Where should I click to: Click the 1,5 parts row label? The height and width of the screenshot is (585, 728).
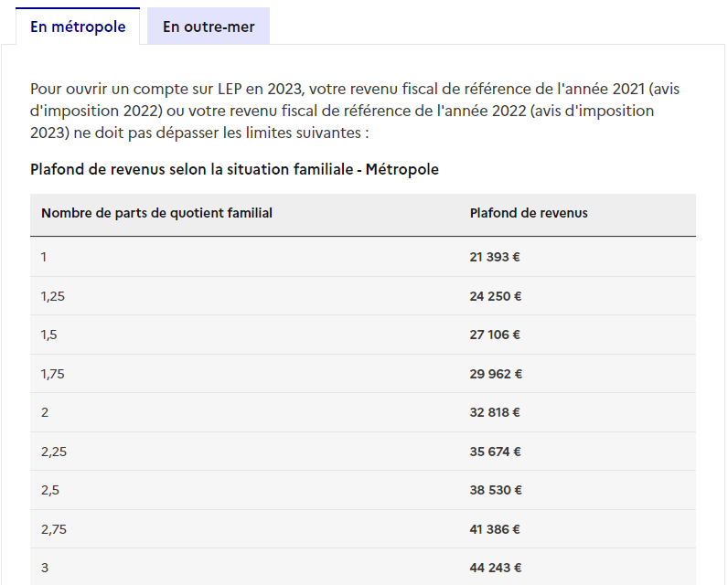tap(48, 335)
